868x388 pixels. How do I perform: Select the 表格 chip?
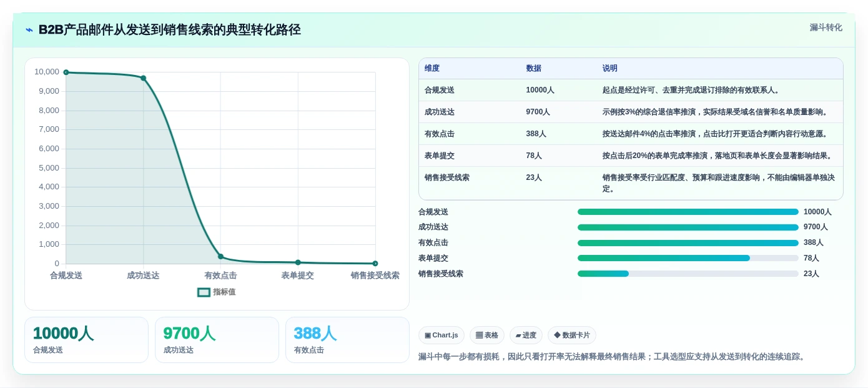tap(487, 335)
